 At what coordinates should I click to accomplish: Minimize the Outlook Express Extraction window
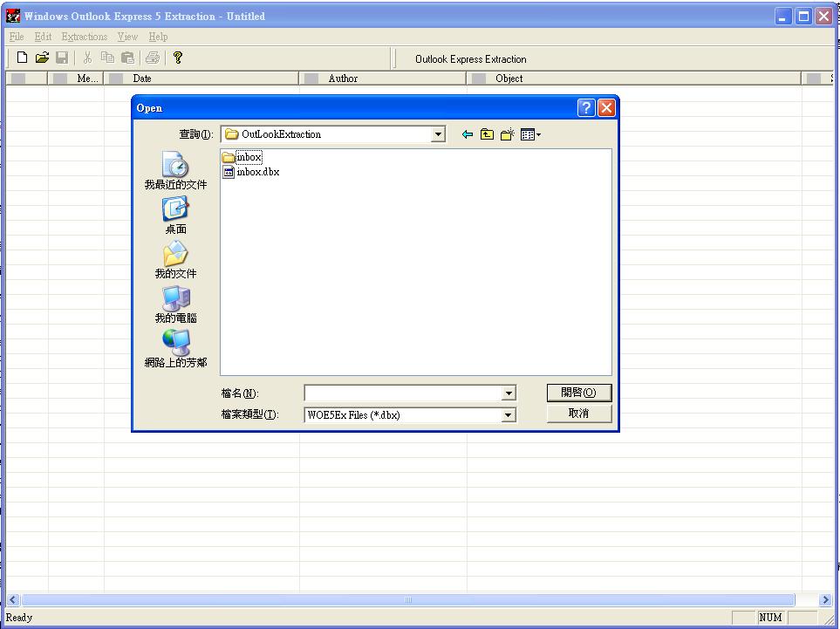pos(782,16)
